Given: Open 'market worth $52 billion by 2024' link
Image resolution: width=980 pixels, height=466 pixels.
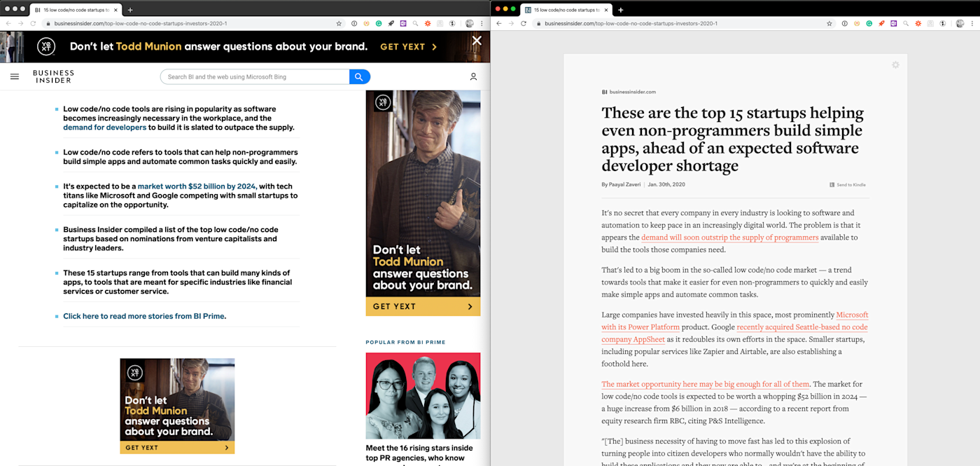Looking at the screenshot, I should 197,186.
